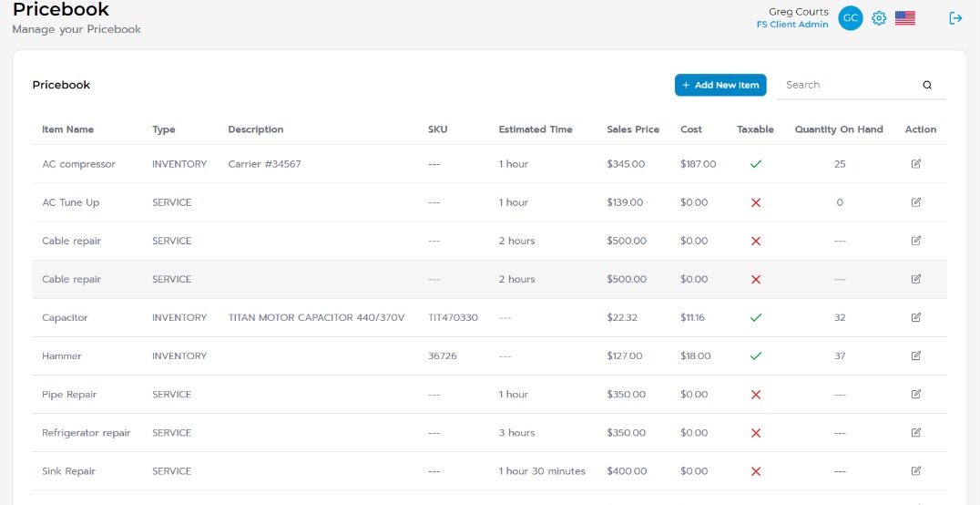Open the FS Client Admin link
980x505 pixels.
[x=792, y=25]
